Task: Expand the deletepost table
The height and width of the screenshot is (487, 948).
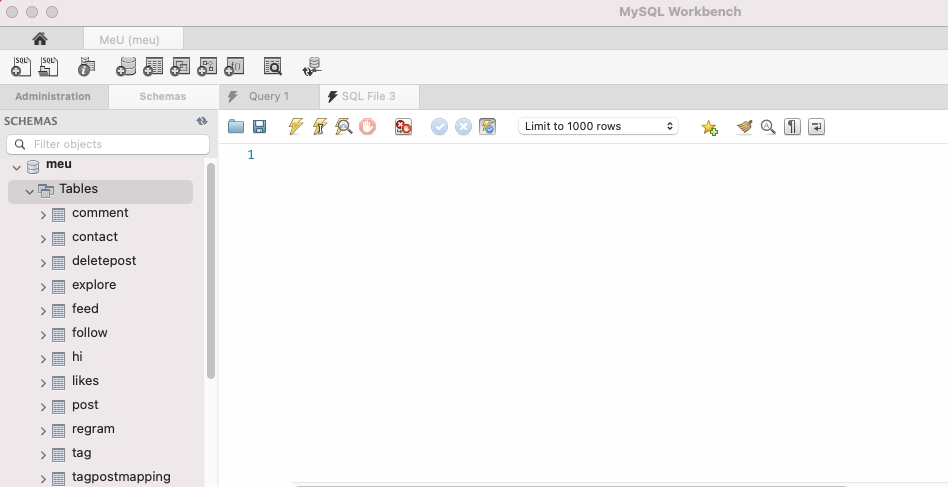Action: [43, 263]
